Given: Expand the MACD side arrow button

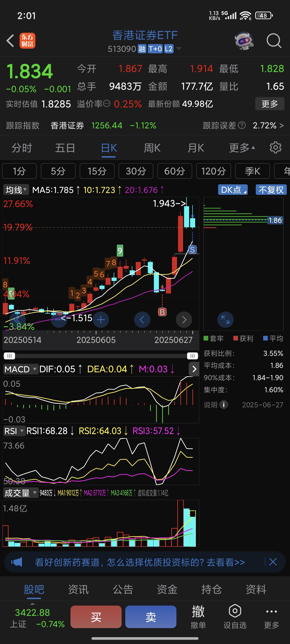Looking at the screenshot, I should (x=194, y=369).
